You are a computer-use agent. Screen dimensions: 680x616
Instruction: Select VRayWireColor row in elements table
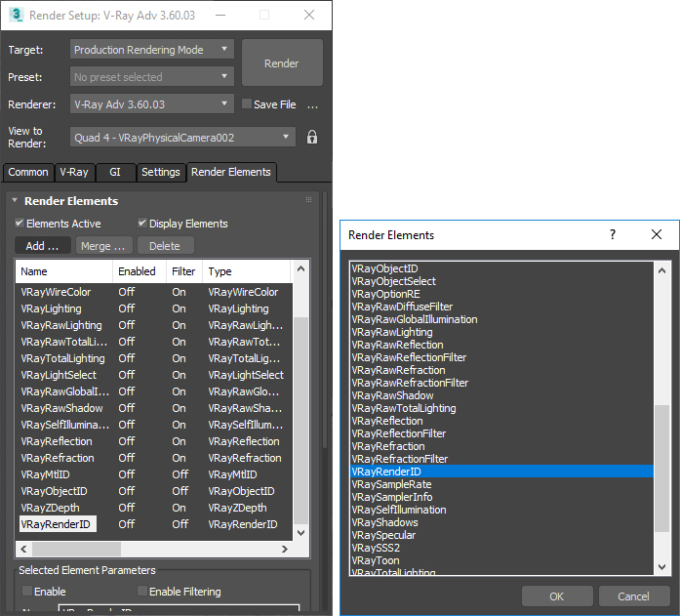[154, 292]
